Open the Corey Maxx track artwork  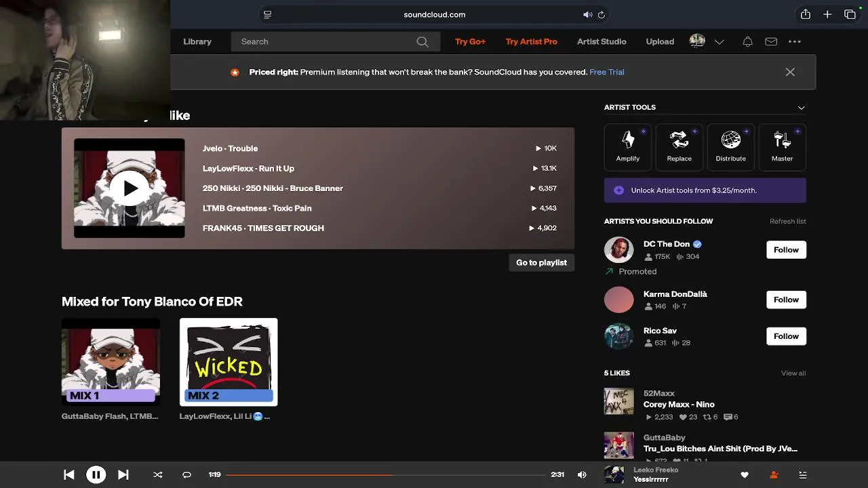[x=619, y=402]
